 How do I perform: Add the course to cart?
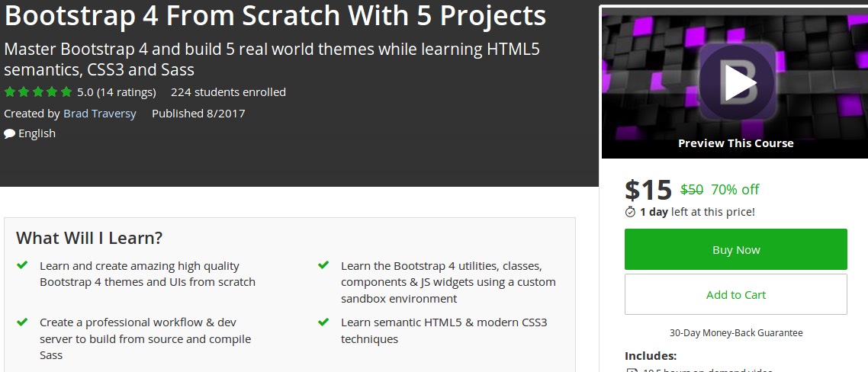(735, 294)
